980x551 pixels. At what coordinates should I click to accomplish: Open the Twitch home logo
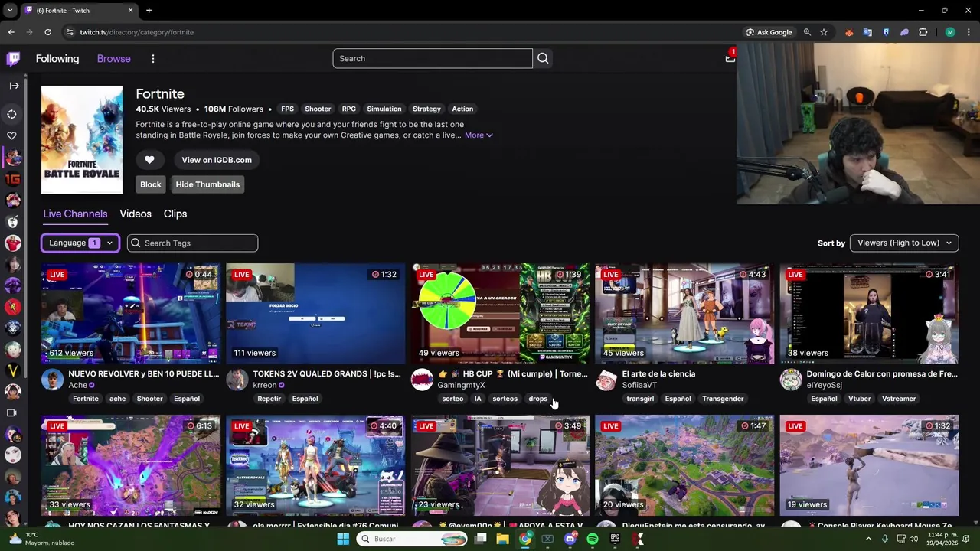(x=13, y=59)
